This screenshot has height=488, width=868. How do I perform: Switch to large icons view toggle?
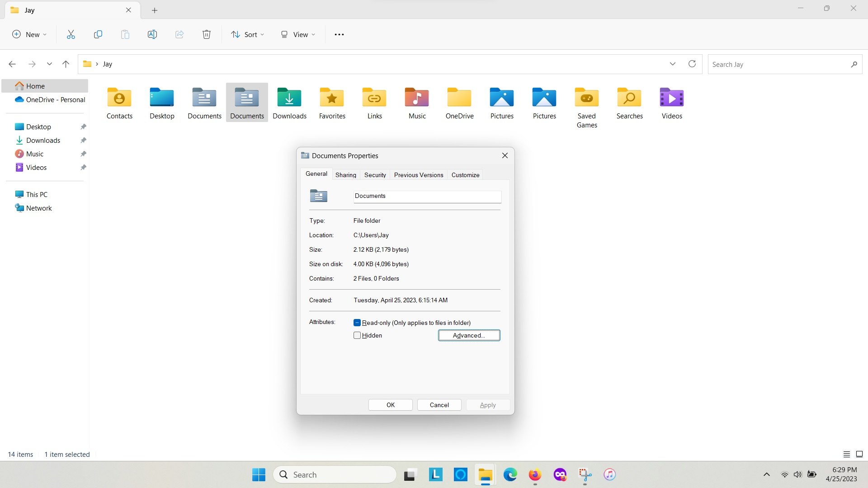(x=859, y=454)
